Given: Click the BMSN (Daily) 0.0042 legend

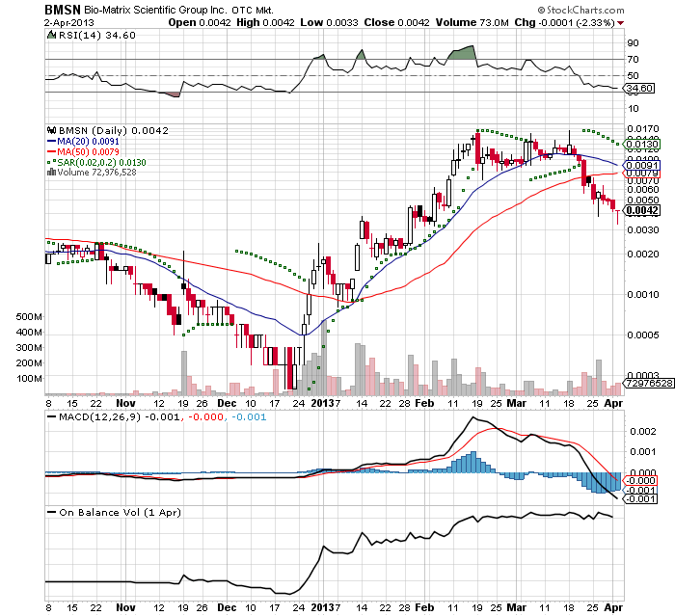Looking at the screenshot, I should (113, 130).
